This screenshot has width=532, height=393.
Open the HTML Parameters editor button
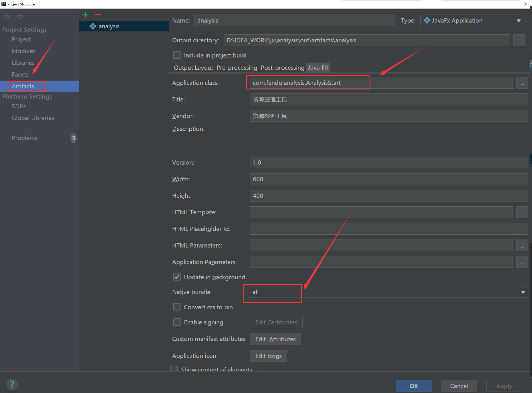coord(522,246)
